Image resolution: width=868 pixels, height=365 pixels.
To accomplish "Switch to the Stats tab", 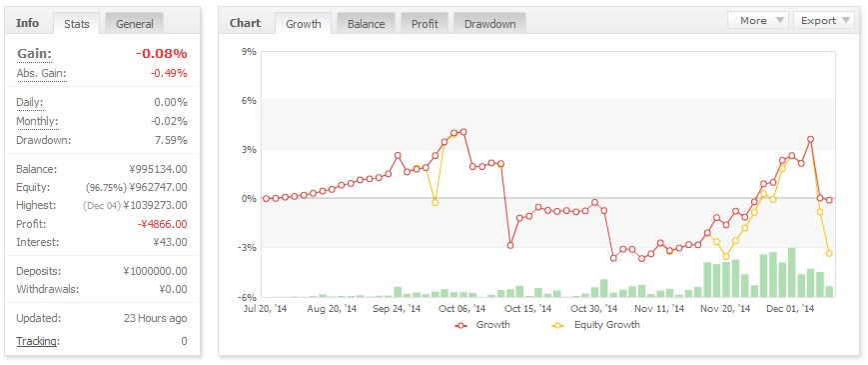I will click(77, 24).
